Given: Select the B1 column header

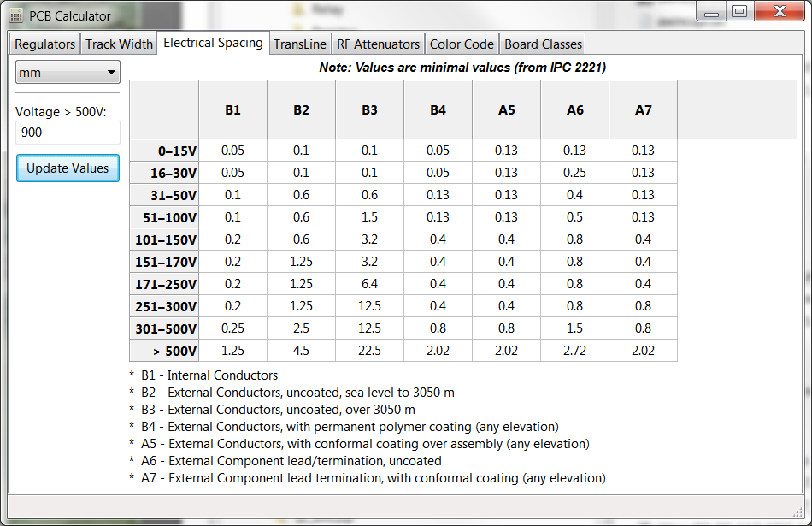Looking at the screenshot, I should [232, 109].
